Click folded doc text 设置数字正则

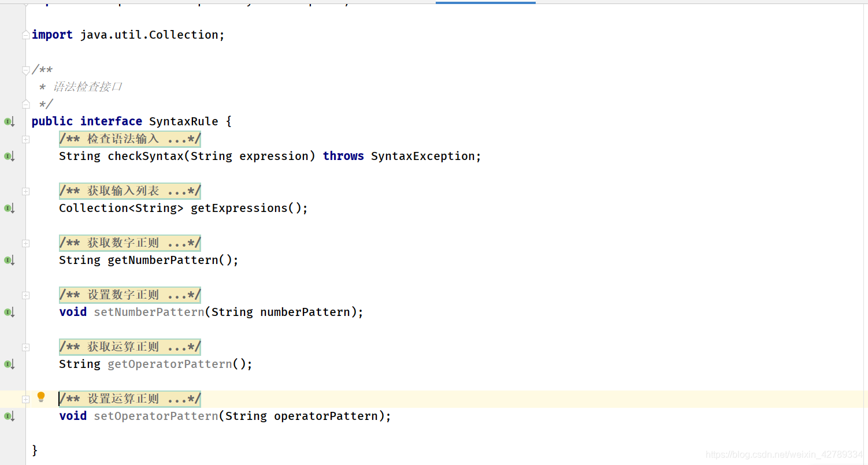130,295
